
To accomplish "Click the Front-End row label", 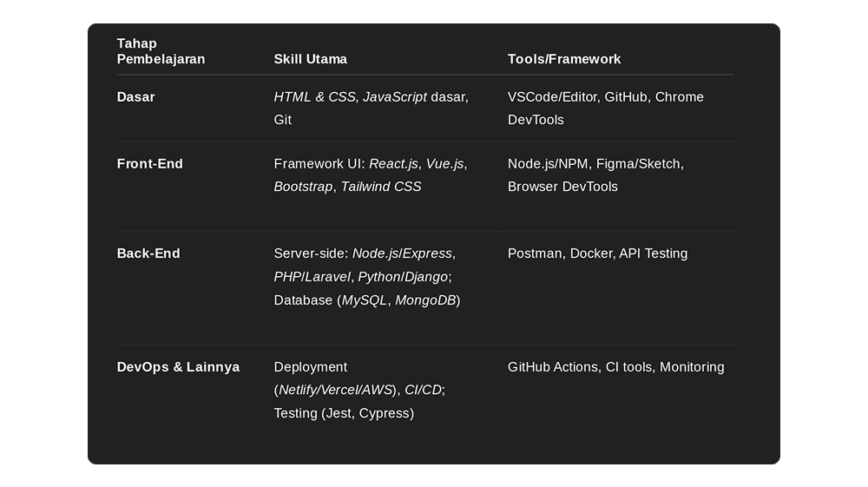I will [149, 164].
